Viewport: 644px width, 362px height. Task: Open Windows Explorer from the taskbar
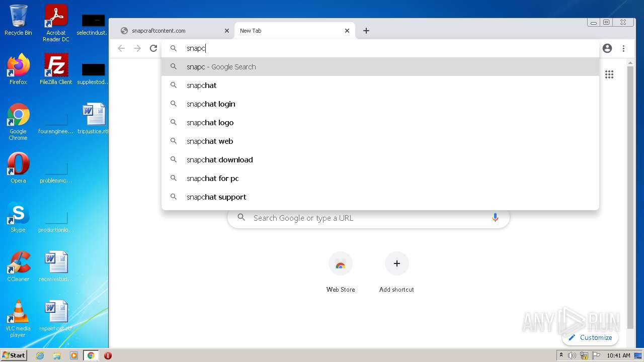coord(57,355)
